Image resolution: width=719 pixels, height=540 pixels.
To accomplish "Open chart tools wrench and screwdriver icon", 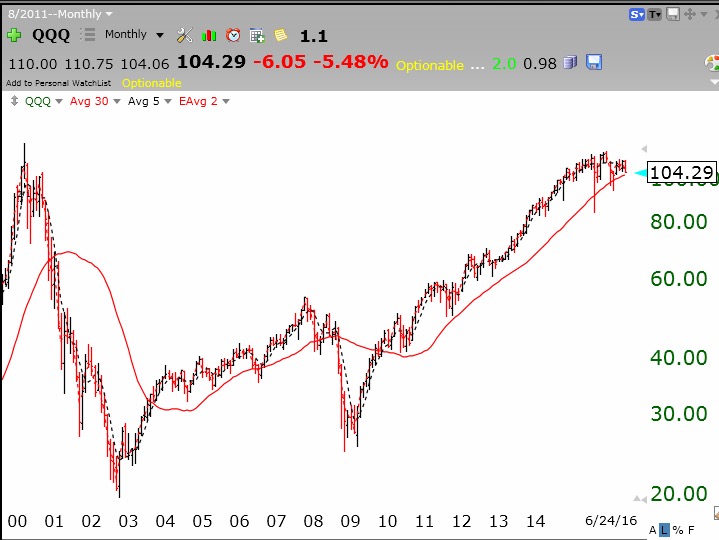I will click(185, 35).
